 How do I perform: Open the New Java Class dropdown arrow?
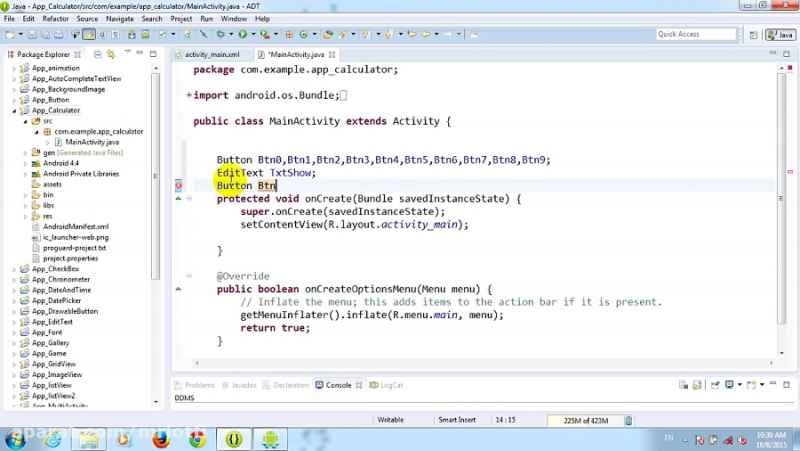point(314,34)
